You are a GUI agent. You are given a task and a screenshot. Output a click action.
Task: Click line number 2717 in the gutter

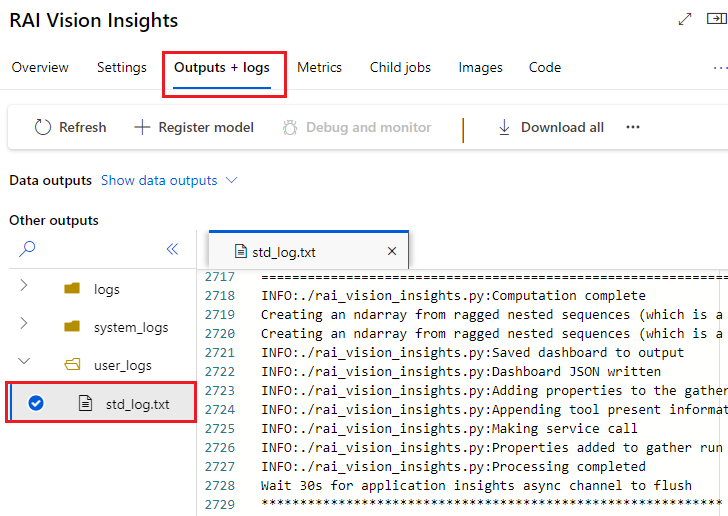220,277
